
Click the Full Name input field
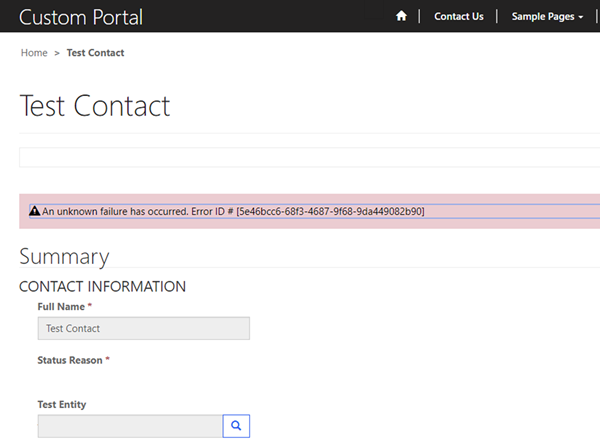(x=143, y=328)
